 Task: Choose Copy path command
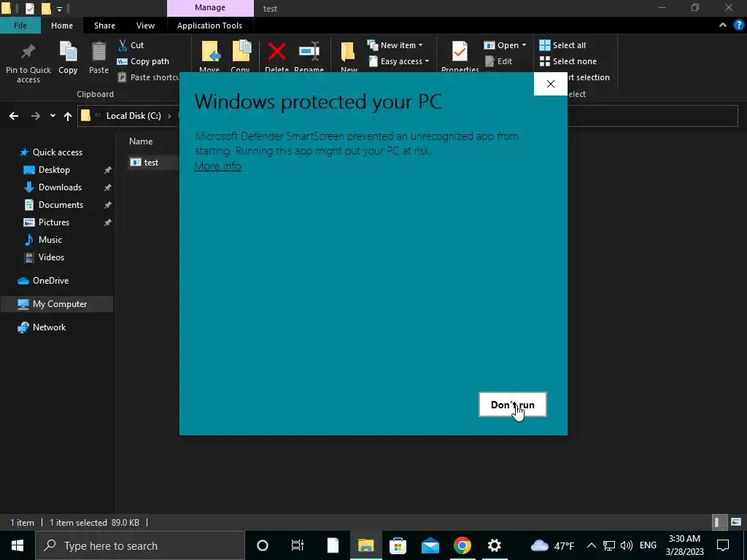[x=143, y=61]
